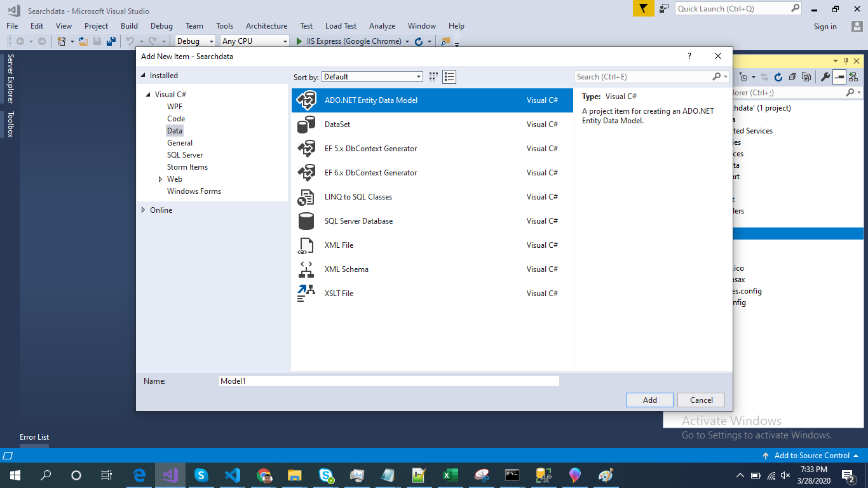This screenshot has height=488, width=868.
Task: Switch to small icons view
Action: pyautogui.click(x=433, y=77)
